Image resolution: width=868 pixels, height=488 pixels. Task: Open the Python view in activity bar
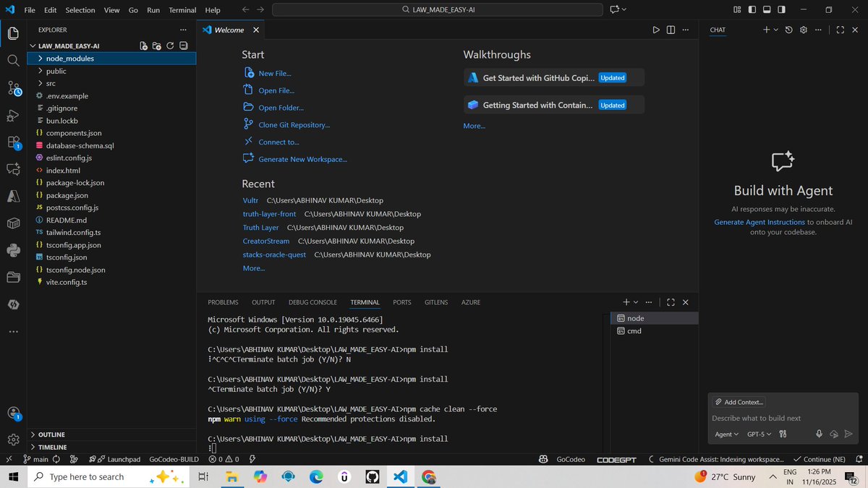coord(13,250)
